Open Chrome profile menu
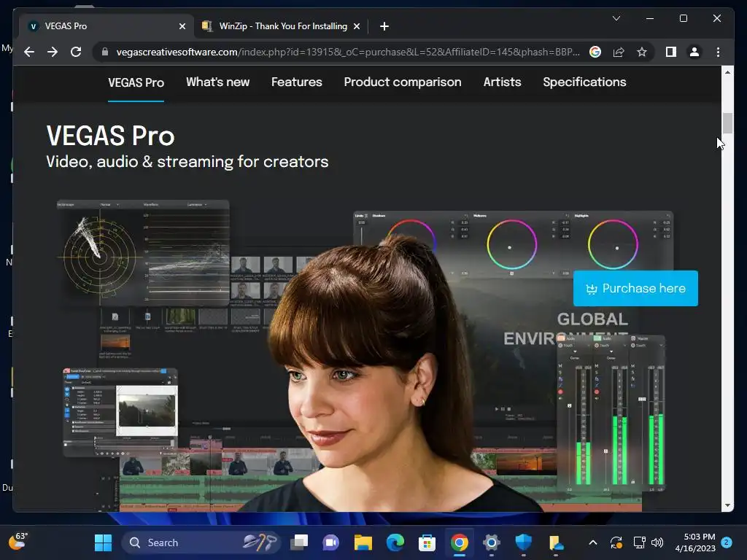Viewport: 747px width, 560px height. pos(694,52)
